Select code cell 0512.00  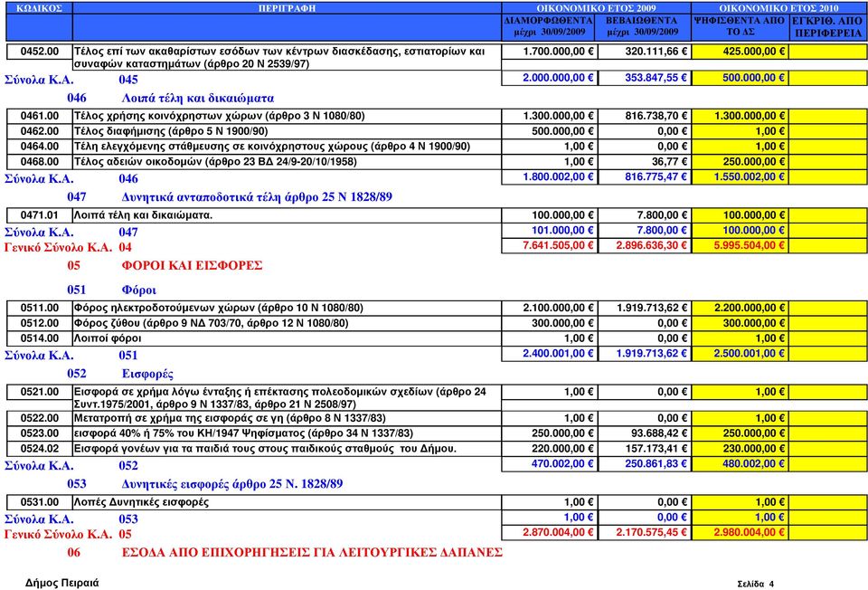tap(39, 323)
